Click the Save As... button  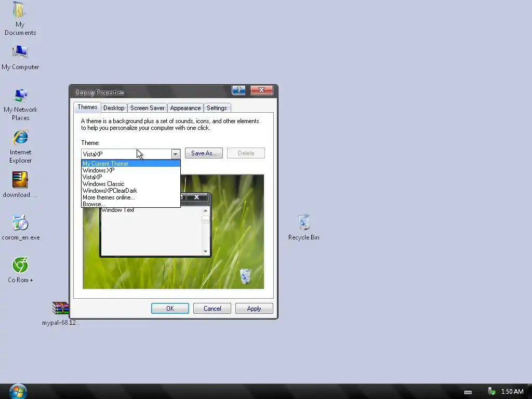[204, 153]
